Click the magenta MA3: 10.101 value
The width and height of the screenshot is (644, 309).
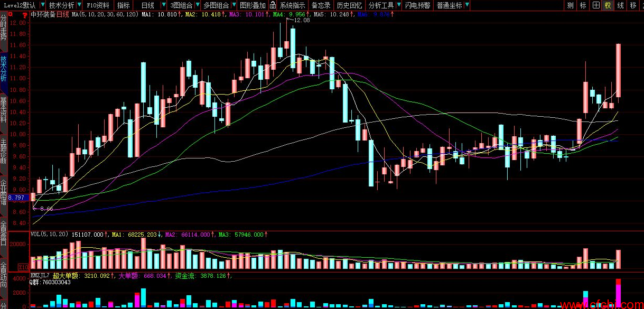[248, 15]
